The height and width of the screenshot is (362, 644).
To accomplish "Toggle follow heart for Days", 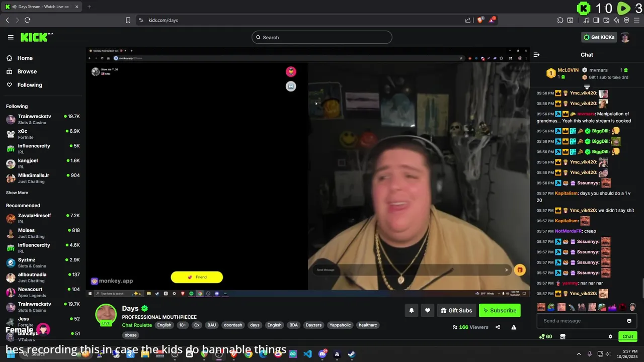I will [427, 311].
